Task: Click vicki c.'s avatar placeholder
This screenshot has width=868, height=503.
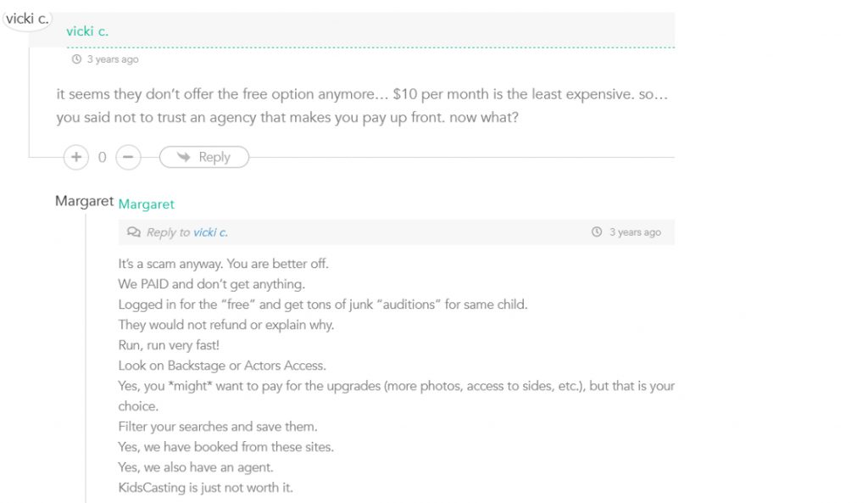Action: coord(28,18)
